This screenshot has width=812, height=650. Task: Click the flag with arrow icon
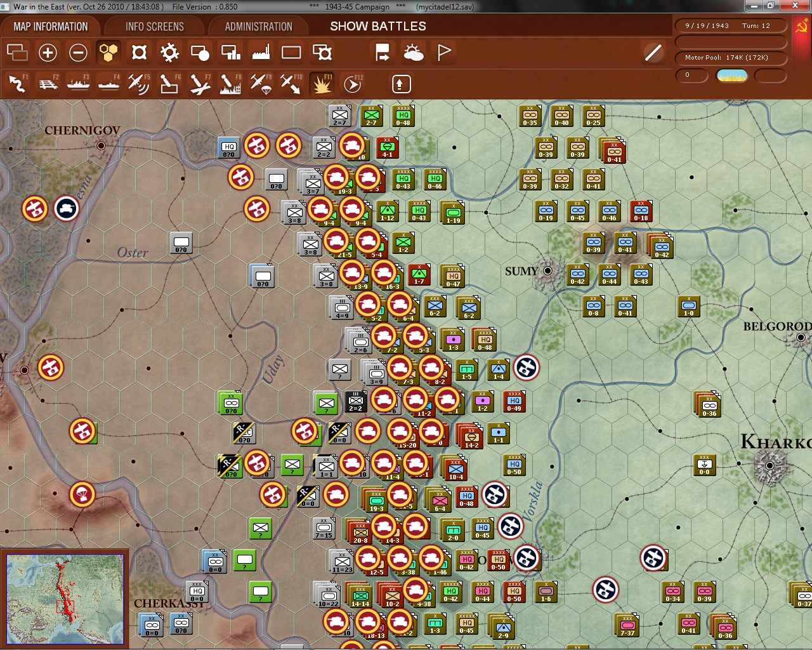tap(383, 52)
